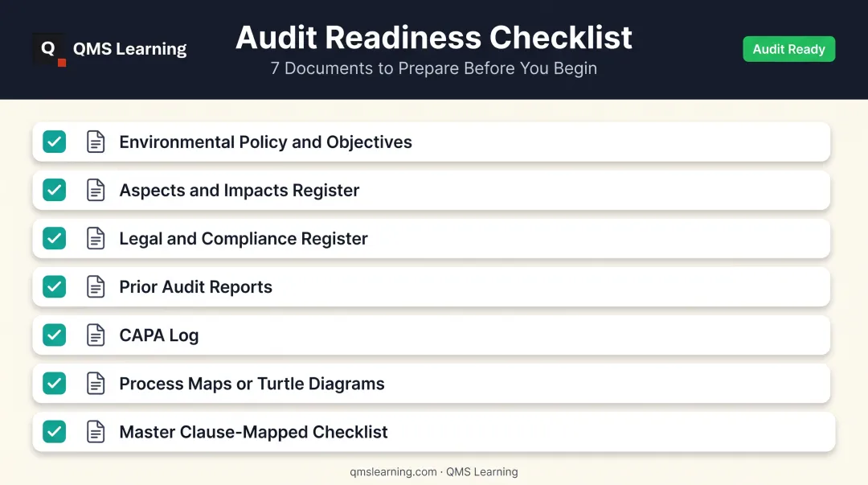This screenshot has width=868, height=485.
Task: Click the 'QMS Learning' header brand text
Action: pos(129,49)
